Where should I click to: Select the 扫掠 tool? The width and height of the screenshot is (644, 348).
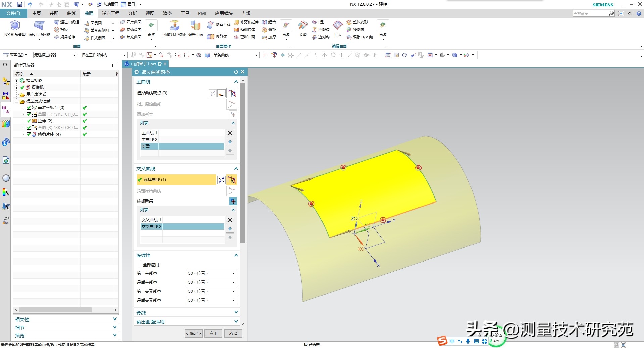pyautogui.click(x=62, y=30)
